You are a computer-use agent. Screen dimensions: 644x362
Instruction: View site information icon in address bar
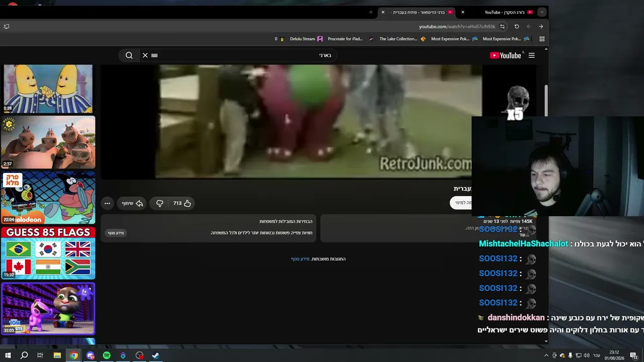click(502, 26)
